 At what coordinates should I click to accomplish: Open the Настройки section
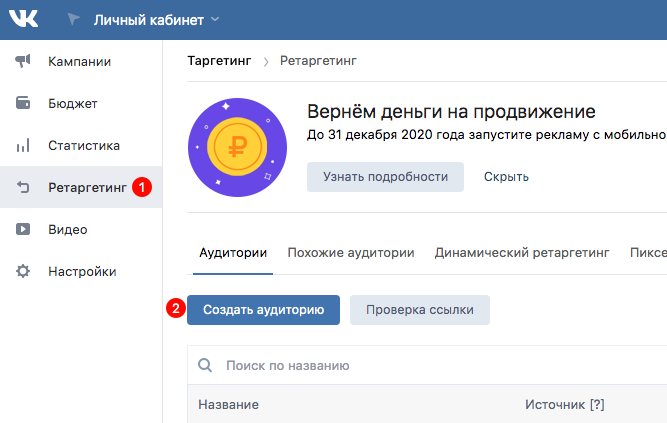[x=82, y=272]
